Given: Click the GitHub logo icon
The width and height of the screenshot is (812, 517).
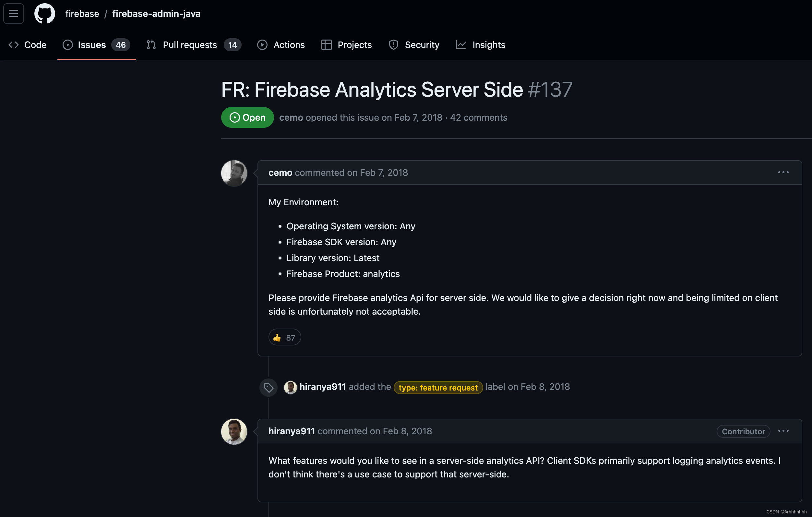Looking at the screenshot, I should tap(44, 14).
